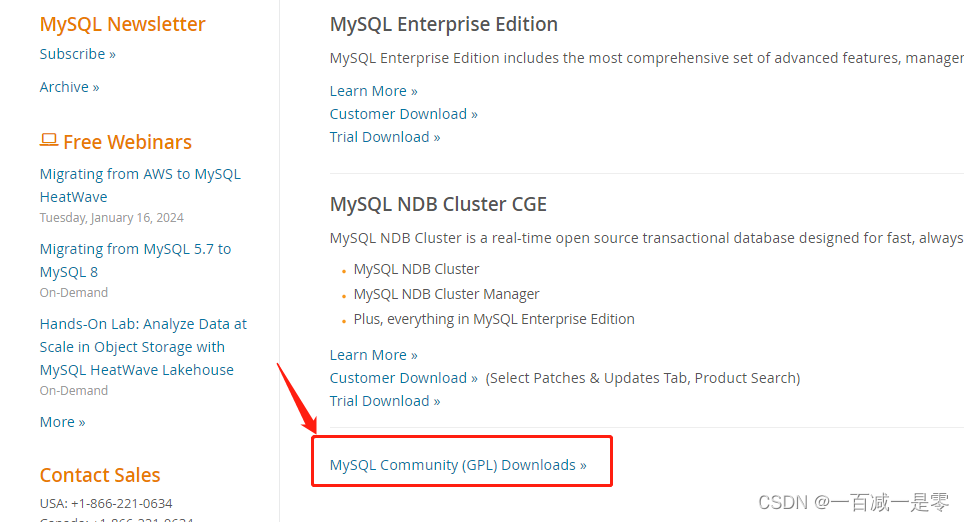Click the laptop icon beside Free Webinars

tap(49, 140)
